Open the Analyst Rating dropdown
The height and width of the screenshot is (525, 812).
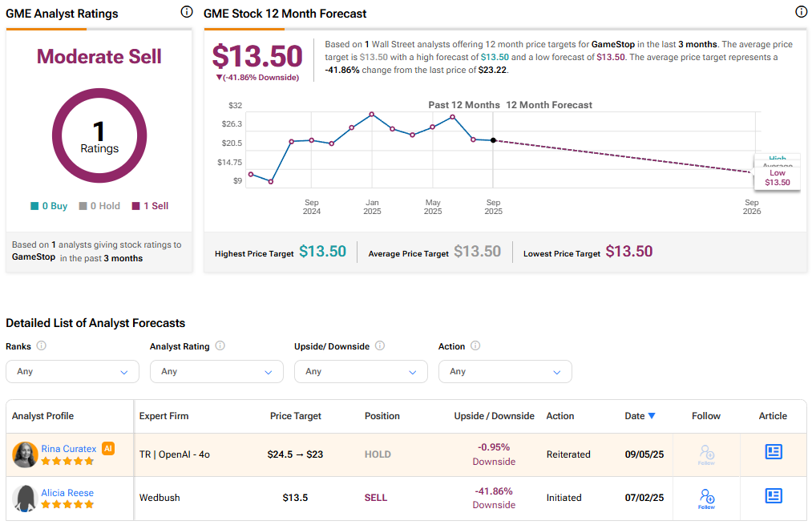point(216,372)
